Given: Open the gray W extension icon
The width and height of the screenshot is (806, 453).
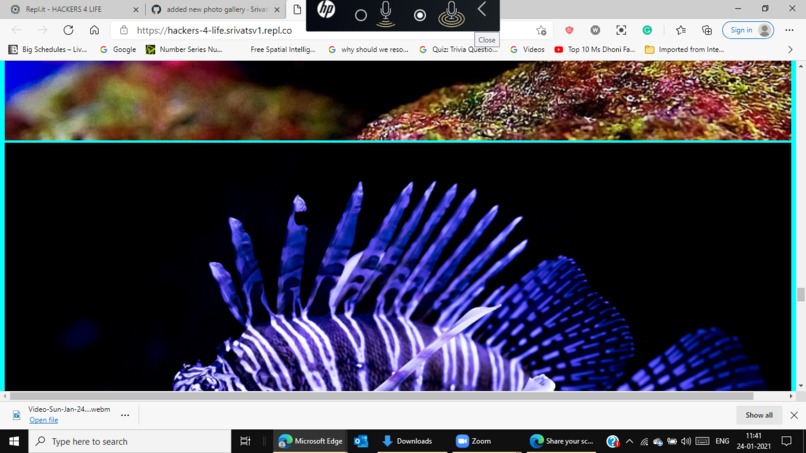Looking at the screenshot, I should point(595,30).
